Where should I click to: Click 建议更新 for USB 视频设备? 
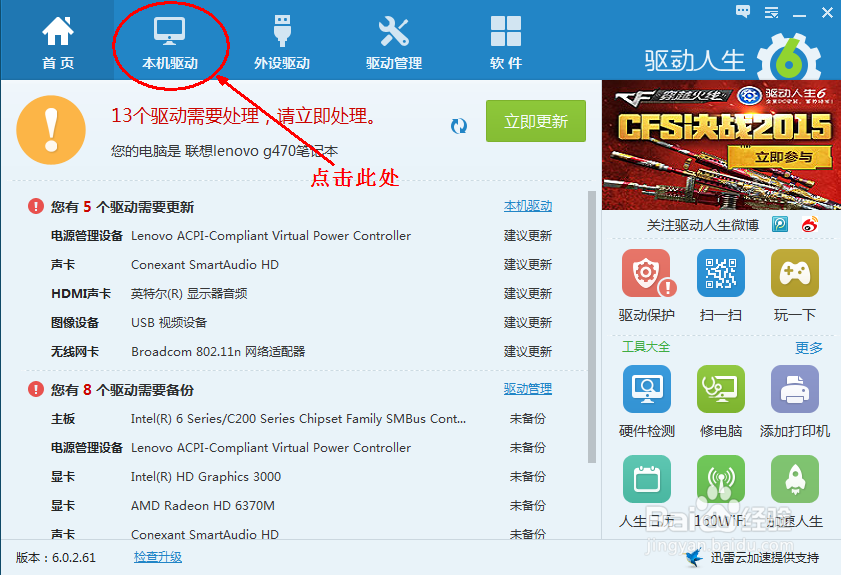[528, 322]
